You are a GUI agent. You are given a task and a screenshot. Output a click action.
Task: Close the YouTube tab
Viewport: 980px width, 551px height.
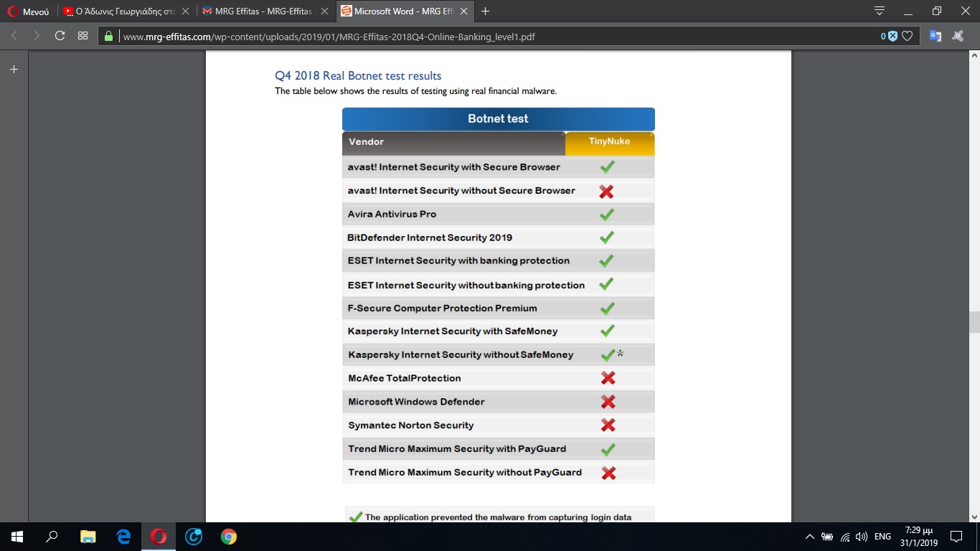pos(185,11)
